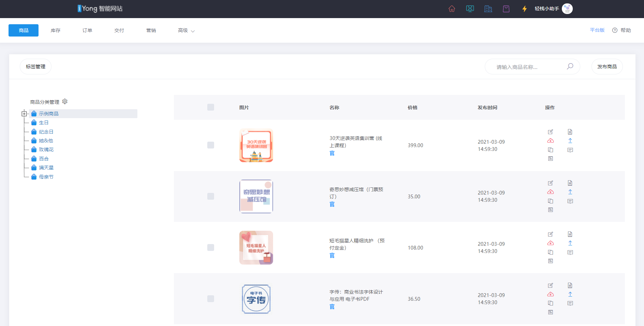Image resolution: width=644 pixels, height=326 pixels.
Task: Click the blue up-arrow icon for 30天逆袭英语集训营
Action: click(x=570, y=141)
